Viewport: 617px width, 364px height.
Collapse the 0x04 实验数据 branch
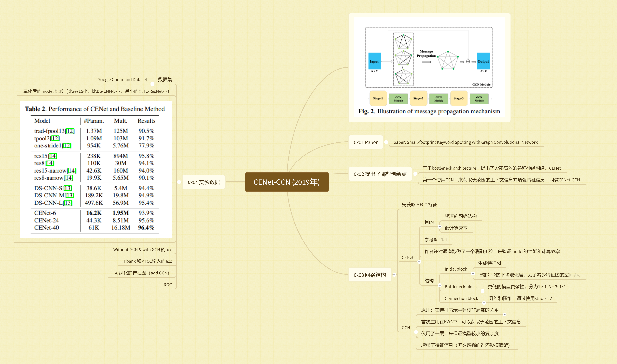tap(179, 182)
